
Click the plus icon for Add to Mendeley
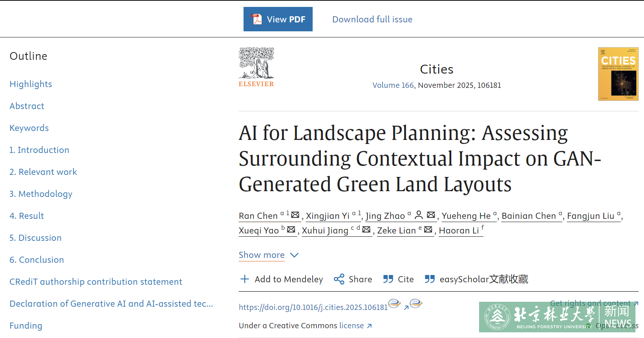pyautogui.click(x=245, y=279)
